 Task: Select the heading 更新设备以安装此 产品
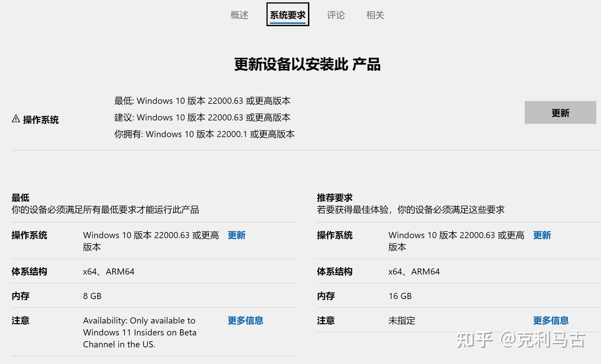(x=307, y=64)
